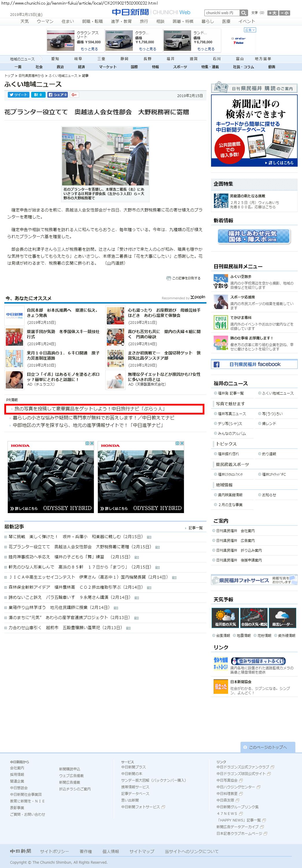
Task: Click the search magnifier icon
Action: pyautogui.click(x=244, y=13)
